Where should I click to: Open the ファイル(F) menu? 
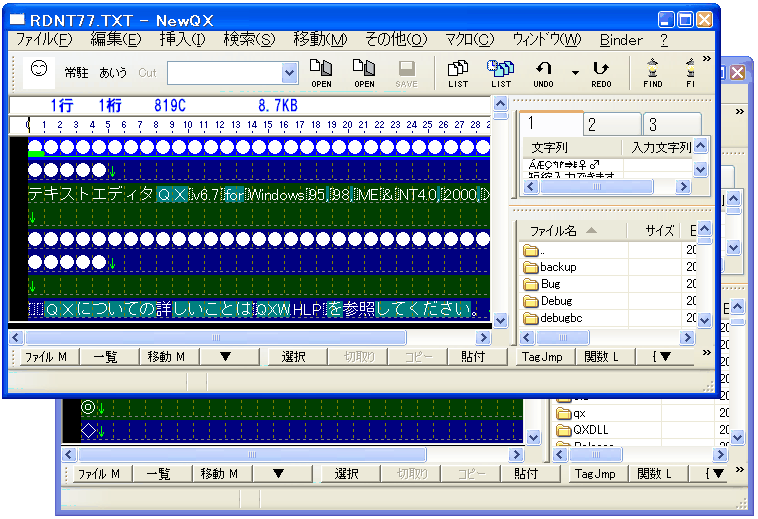(x=44, y=40)
